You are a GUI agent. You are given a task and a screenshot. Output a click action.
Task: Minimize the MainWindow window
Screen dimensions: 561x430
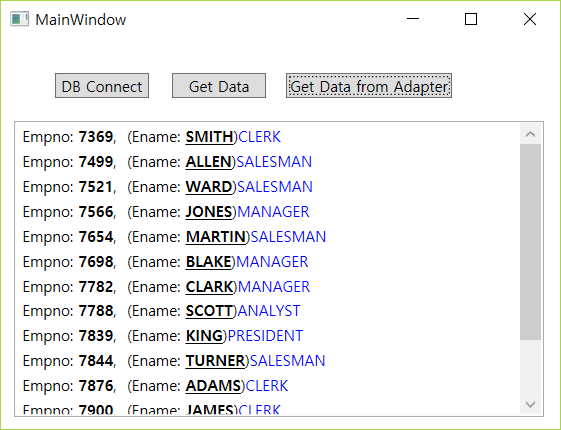413,19
